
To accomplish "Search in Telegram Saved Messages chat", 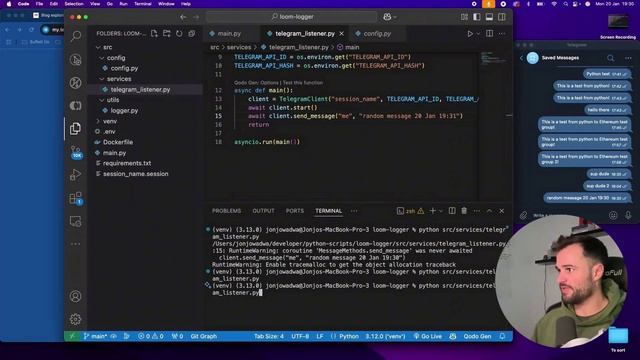I will [x=611, y=58].
